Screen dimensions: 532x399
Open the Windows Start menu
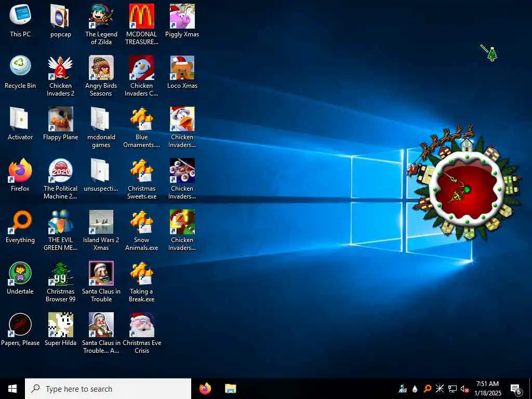pyautogui.click(x=12, y=389)
